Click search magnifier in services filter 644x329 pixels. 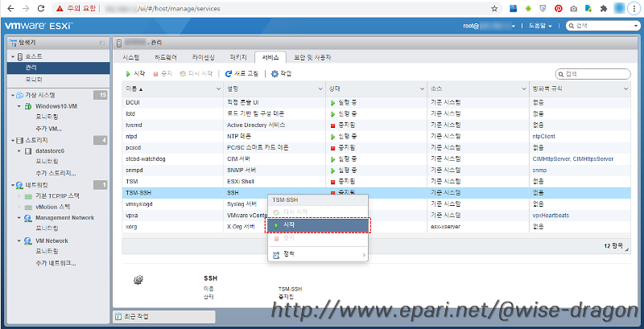click(x=561, y=74)
